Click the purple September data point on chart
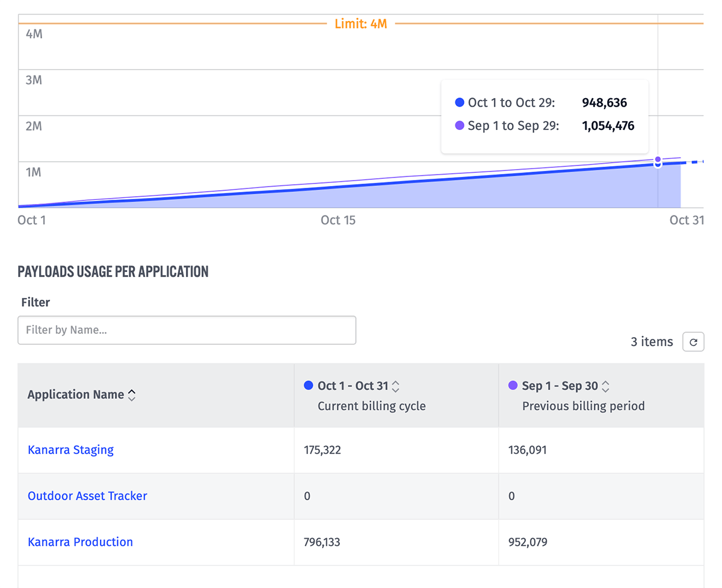 (658, 159)
